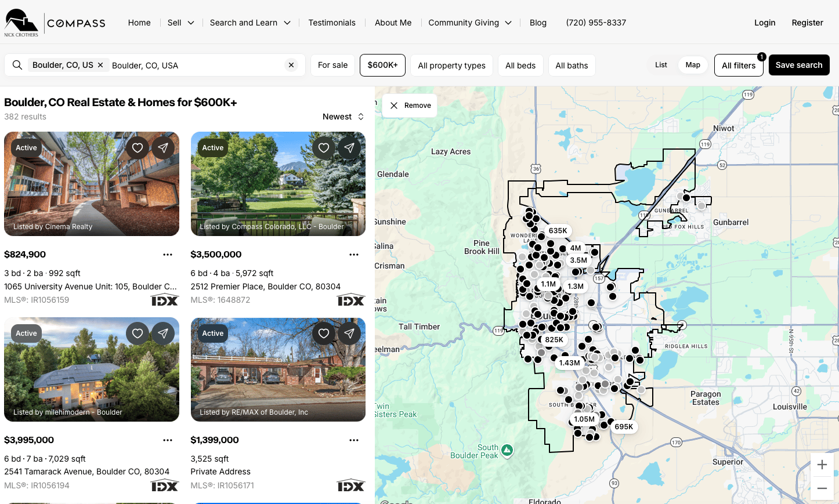Click heart icon on Tamarack Avenue listing

pos(138,333)
